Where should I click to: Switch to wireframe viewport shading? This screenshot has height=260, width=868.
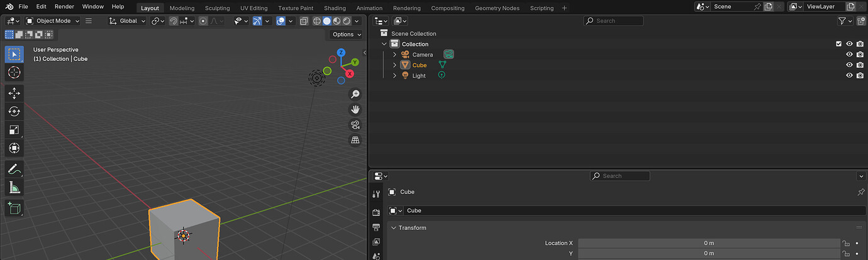pos(316,21)
